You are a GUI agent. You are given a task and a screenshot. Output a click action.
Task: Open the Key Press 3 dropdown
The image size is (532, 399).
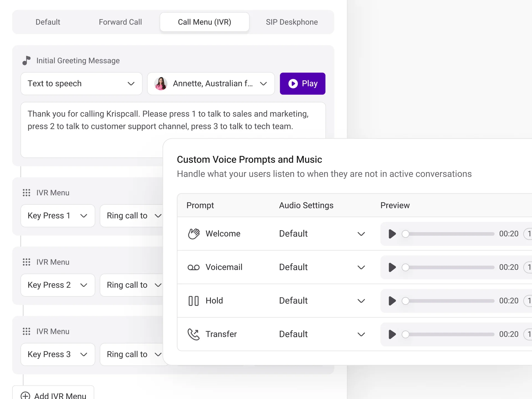(58, 354)
